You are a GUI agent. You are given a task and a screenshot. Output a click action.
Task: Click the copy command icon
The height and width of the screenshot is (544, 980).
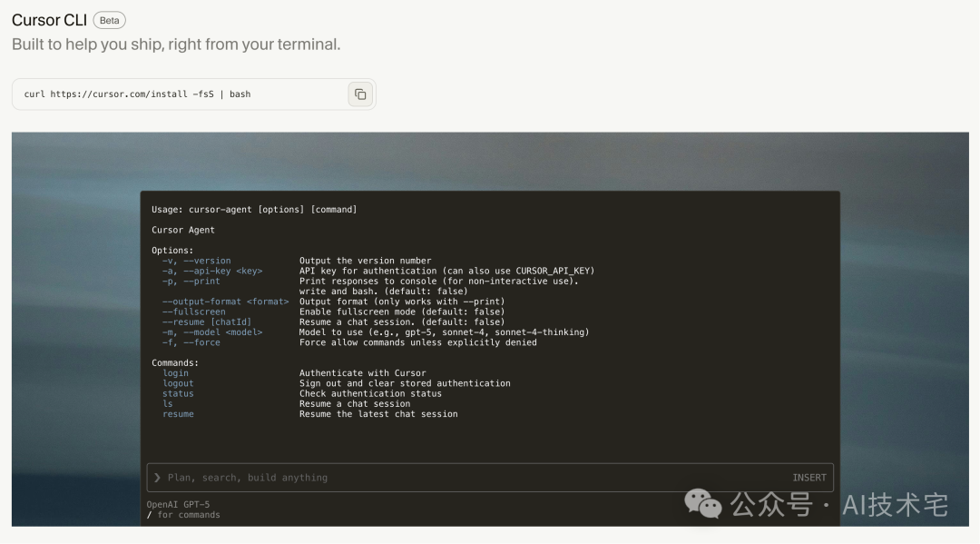(360, 94)
